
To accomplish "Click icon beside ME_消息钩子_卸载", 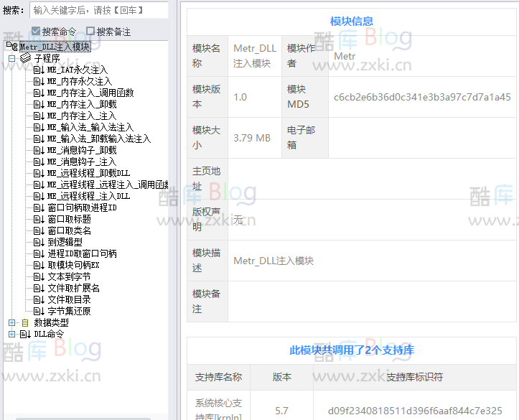I will pyautogui.click(x=39, y=151).
